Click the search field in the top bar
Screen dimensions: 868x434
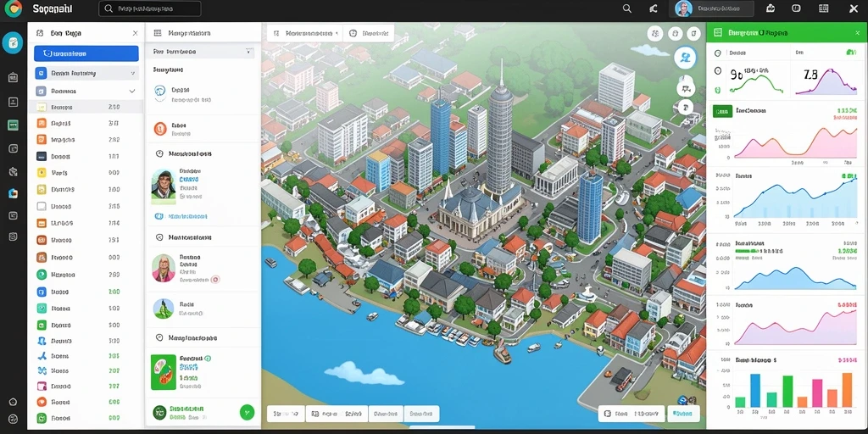[149, 8]
